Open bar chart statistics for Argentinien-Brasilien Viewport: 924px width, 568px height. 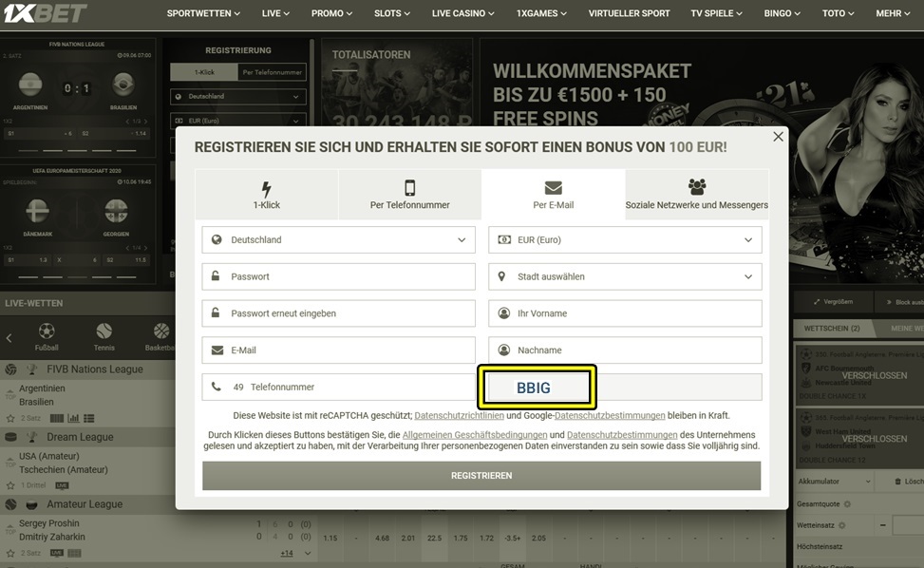pyautogui.click(x=74, y=418)
